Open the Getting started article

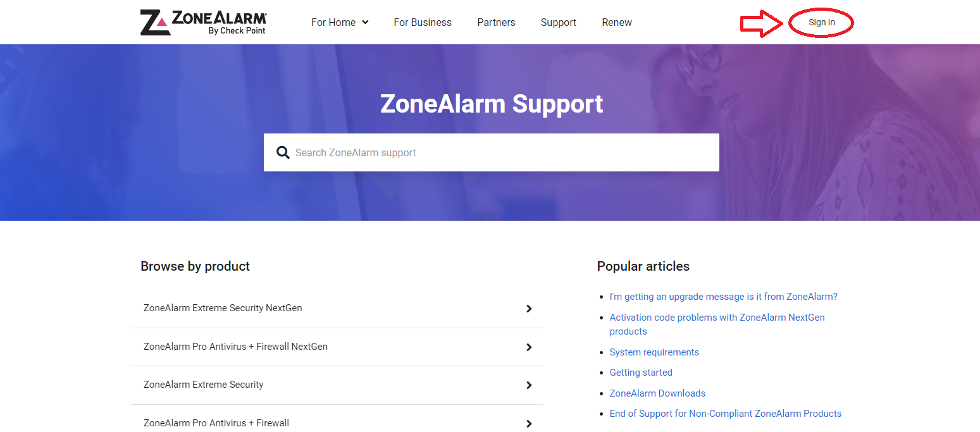641,373
